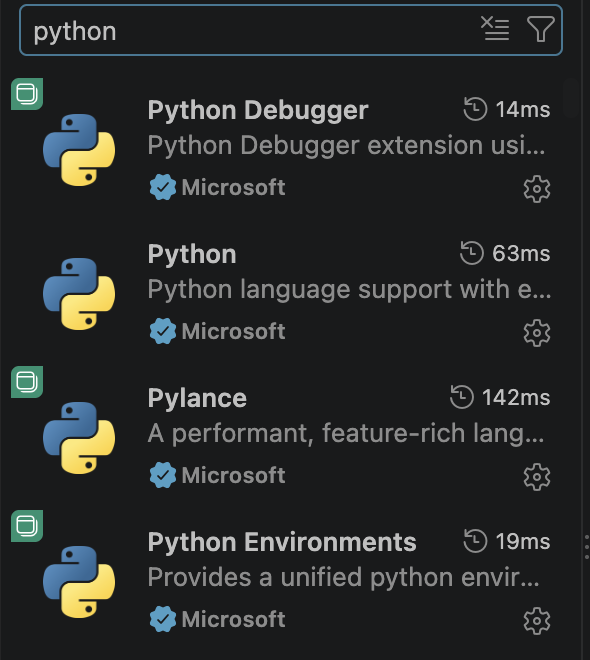The image size is (590, 660).
Task: Click the panel resize sash dots handle
Action: coord(587,547)
